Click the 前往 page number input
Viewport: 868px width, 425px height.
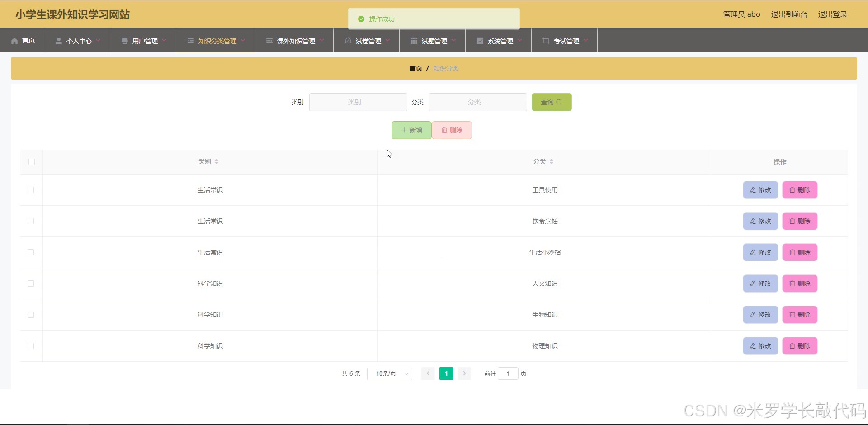508,373
